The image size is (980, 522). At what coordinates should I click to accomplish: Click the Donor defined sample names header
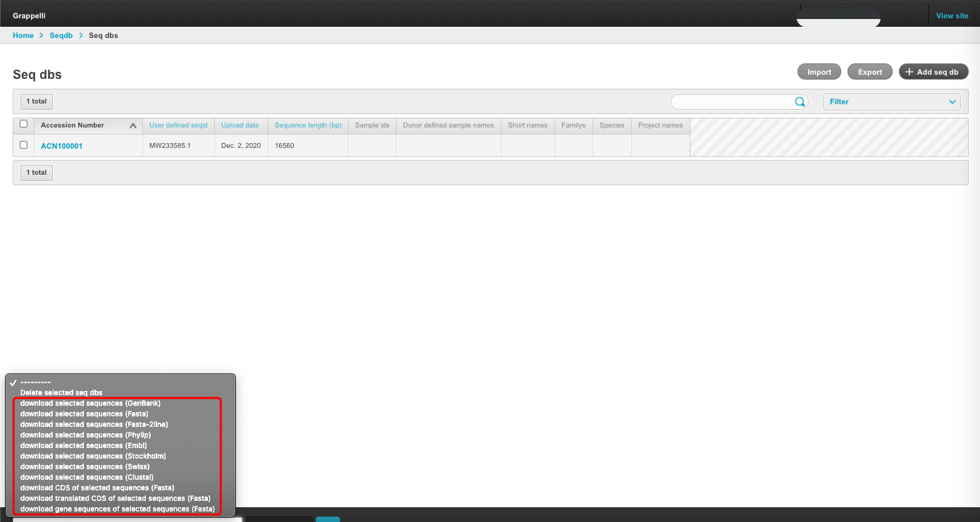[448, 125]
